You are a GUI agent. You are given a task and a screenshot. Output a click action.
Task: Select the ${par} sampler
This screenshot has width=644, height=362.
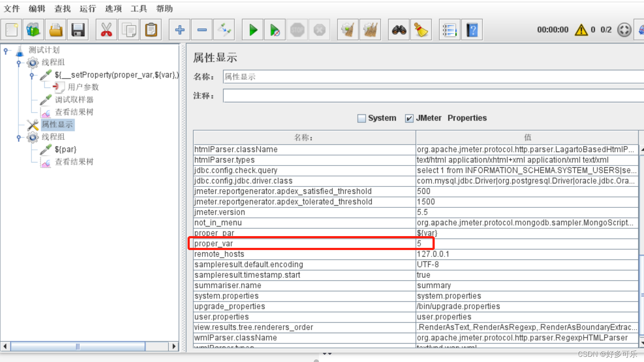coord(65,149)
